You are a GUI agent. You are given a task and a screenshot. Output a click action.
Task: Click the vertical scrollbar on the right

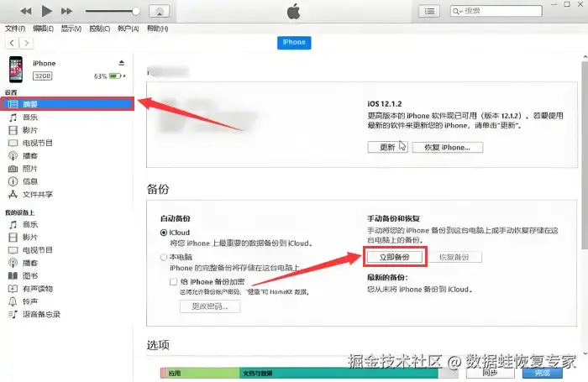coord(585,154)
